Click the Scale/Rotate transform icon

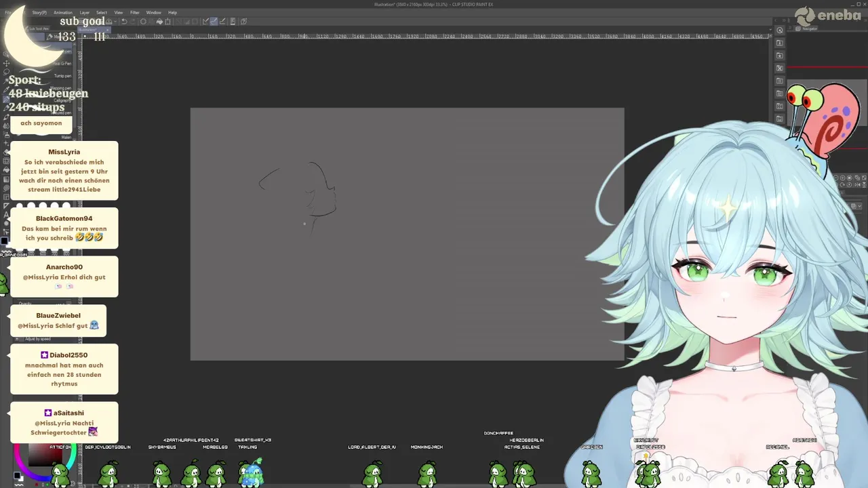167,22
